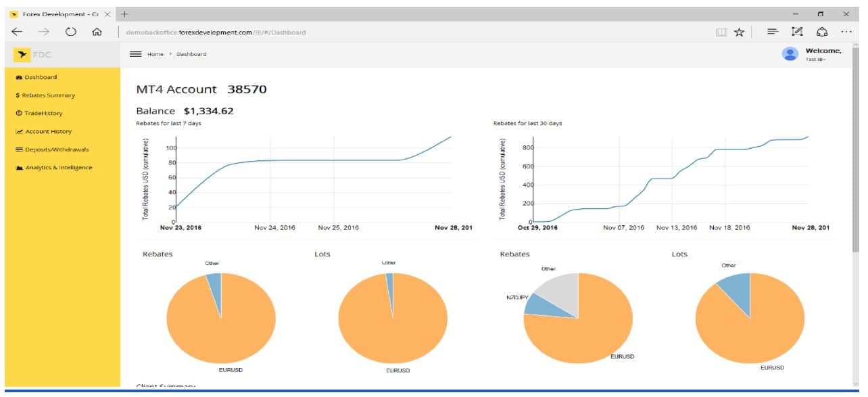The width and height of the screenshot is (868, 397).
Task: Click the Make a Web Note icon
Action: pyautogui.click(x=797, y=32)
